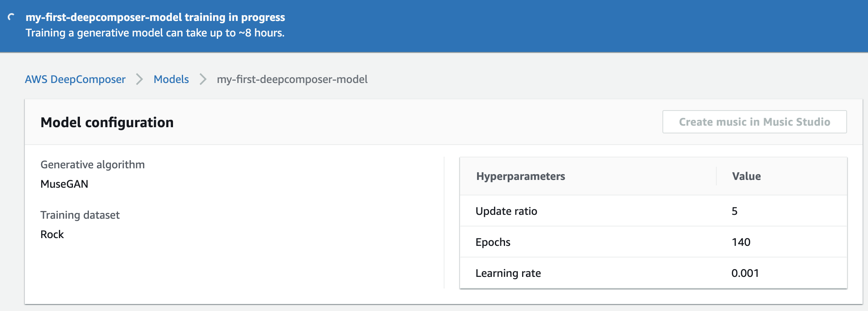
Task: Click the Rock training dataset value
Action: [52, 235]
